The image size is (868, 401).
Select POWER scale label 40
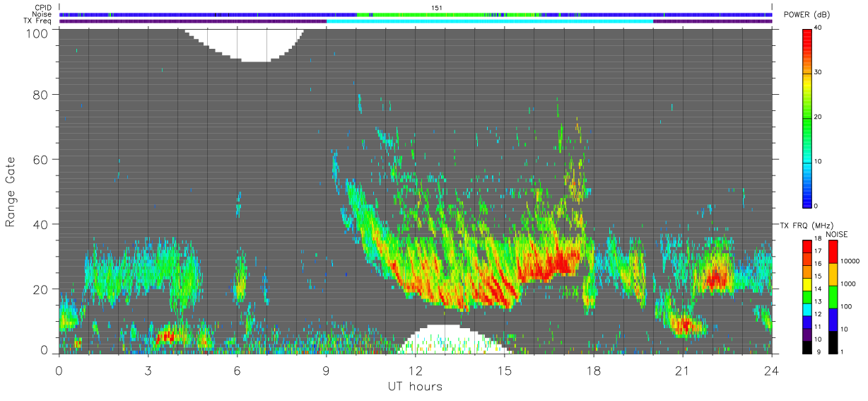(818, 28)
